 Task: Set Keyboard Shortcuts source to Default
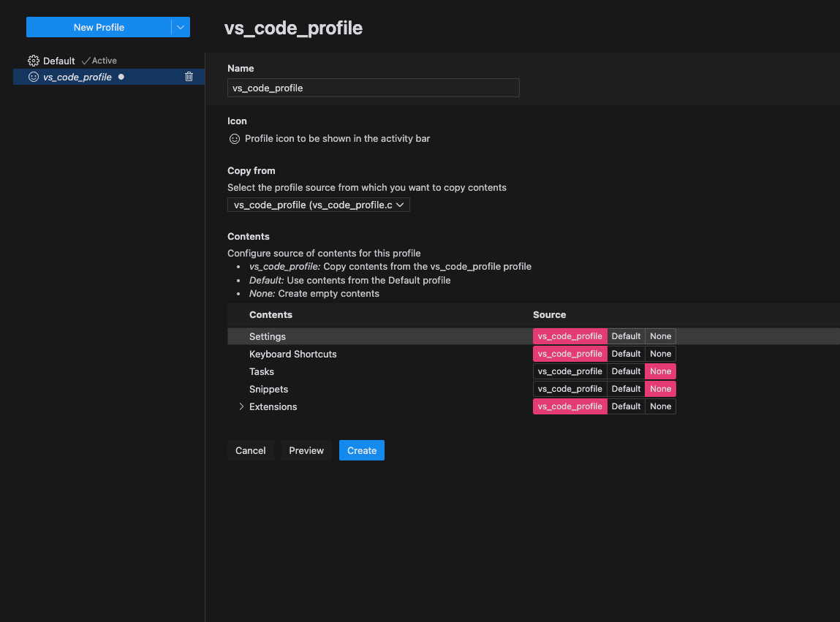pyautogui.click(x=626, y=354)
